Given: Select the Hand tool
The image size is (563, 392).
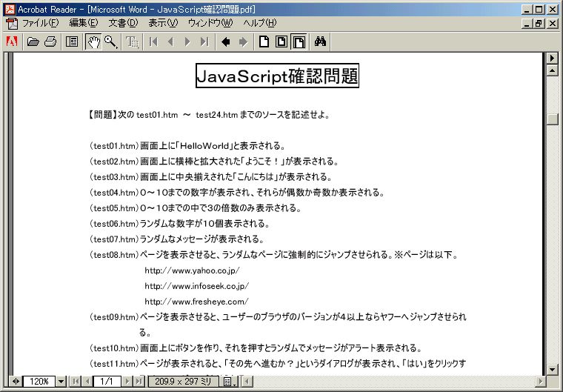Looking at the screenshot, I should pos(93,41).
